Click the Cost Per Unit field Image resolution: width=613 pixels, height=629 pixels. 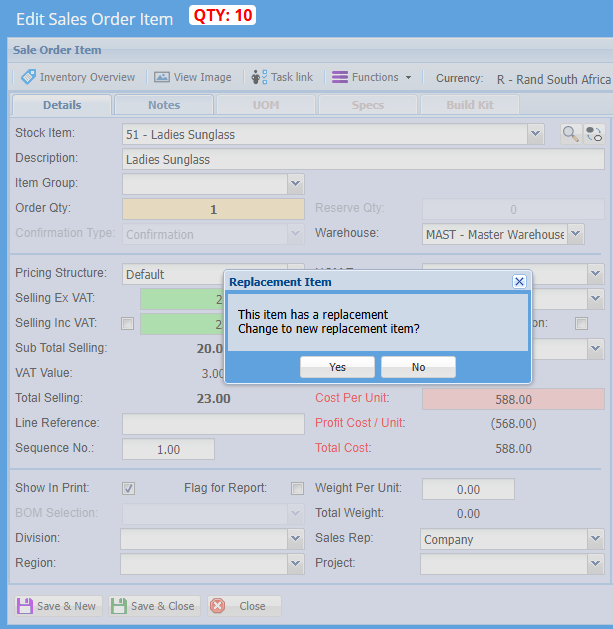pyautogui.click(x=513, y=399)
